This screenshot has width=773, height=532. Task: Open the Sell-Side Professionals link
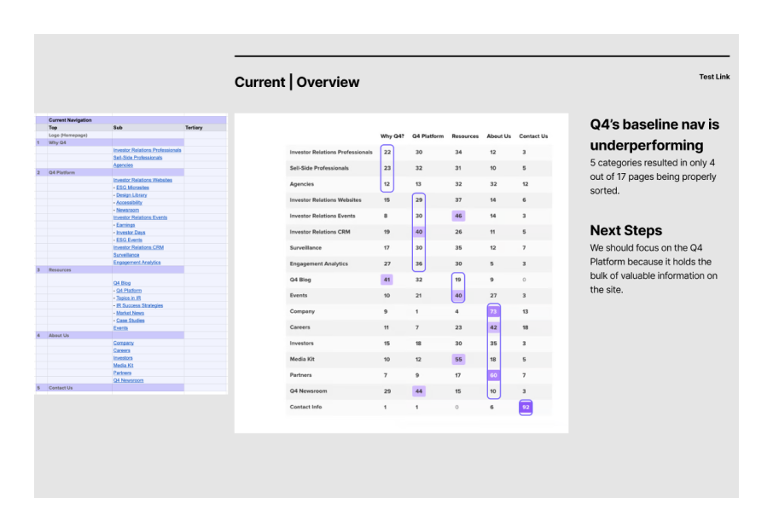point(137,158)
